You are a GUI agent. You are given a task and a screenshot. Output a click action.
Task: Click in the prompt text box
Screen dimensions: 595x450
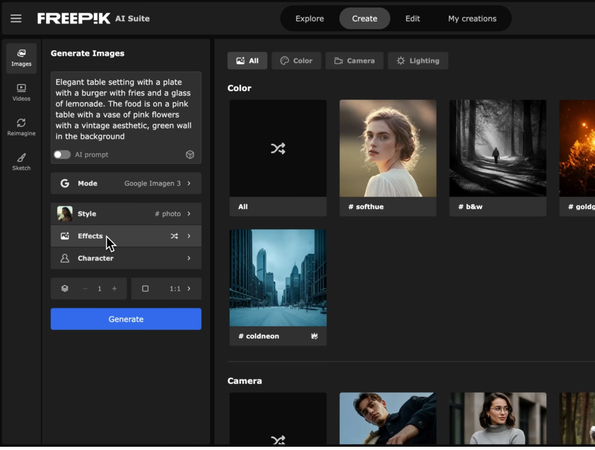pyautogui.click(x=126, y=109)
